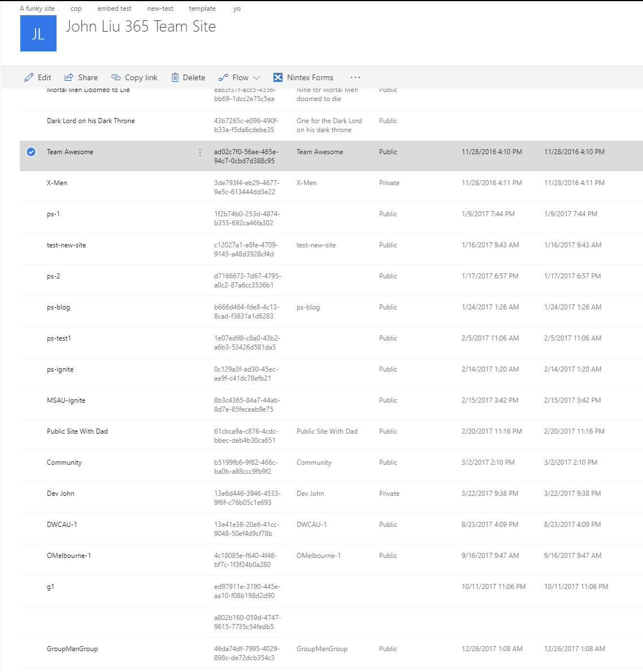Click the Delete trash can icon
Screen dimensions: 643x672
[x=175, y=77]
